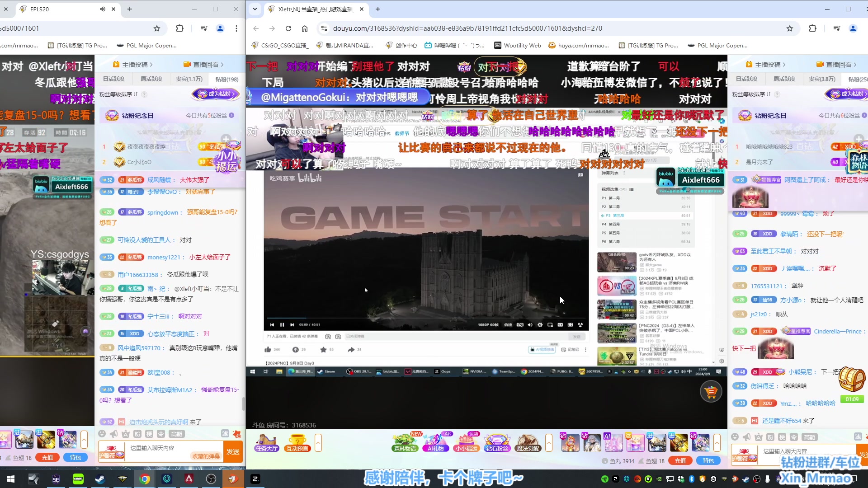Expand 今日共有6位粉丝 in right panel

843,116
